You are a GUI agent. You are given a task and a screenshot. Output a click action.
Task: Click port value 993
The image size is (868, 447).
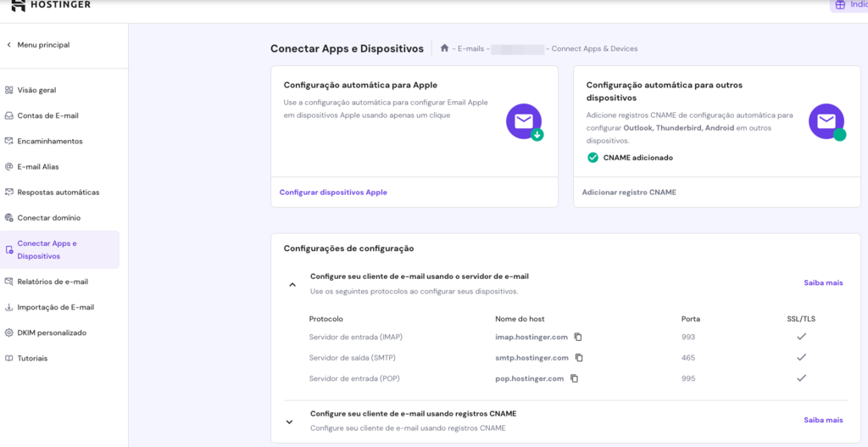pos(688,337)
